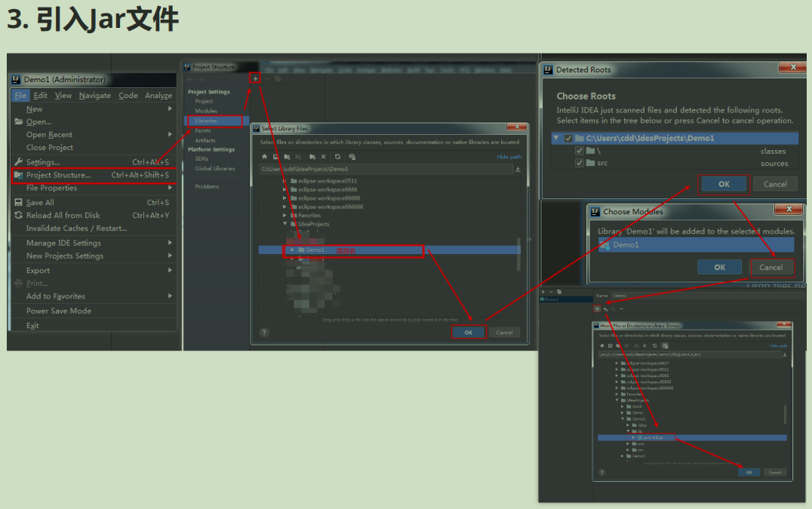Click the plus icon in Project Structure toolbar
Image resolution: width=812 pixels, height=509 pixels.
tap(255, 78)
